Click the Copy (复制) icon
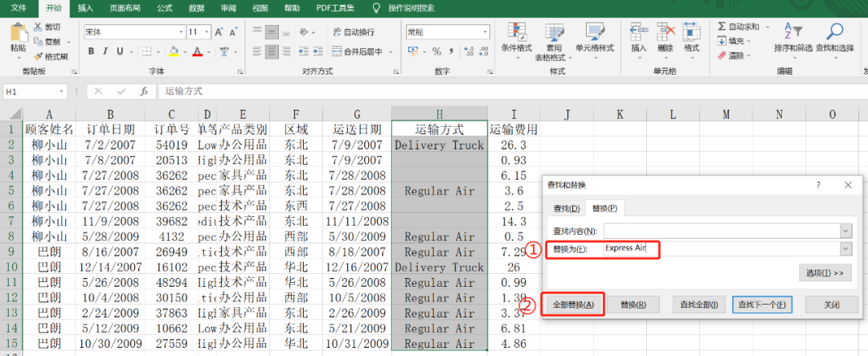This screenshot has height=356, width=868. point(38,42)
